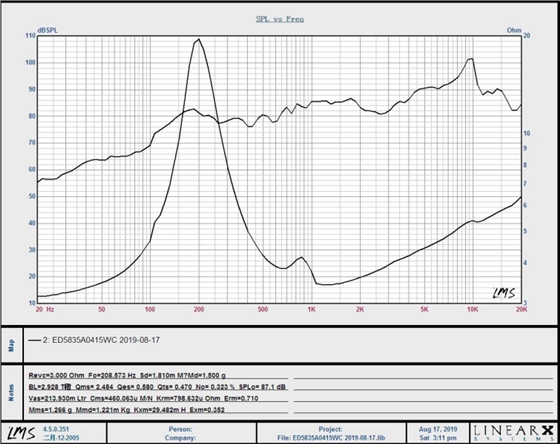Screen dimensions: 560x444
Task: Click the impedance peak near 200 Hz
Action: tap(199, 39)
